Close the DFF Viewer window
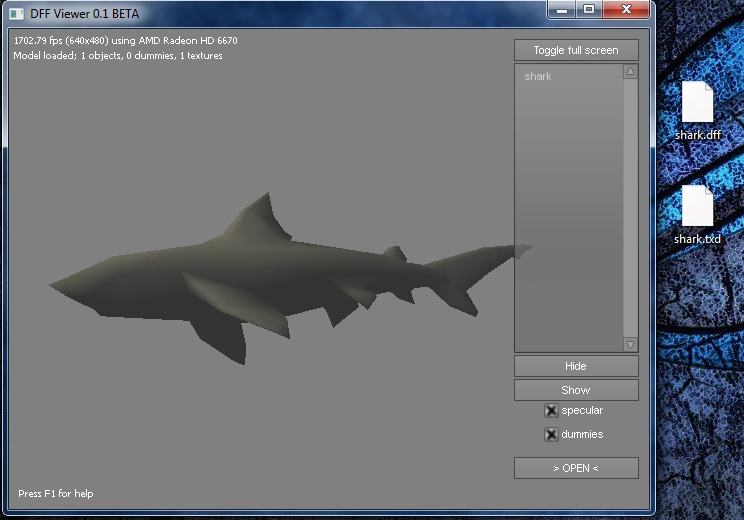Image resolution: width=744 pixels, height=520 pixels. tap(626, 9)
